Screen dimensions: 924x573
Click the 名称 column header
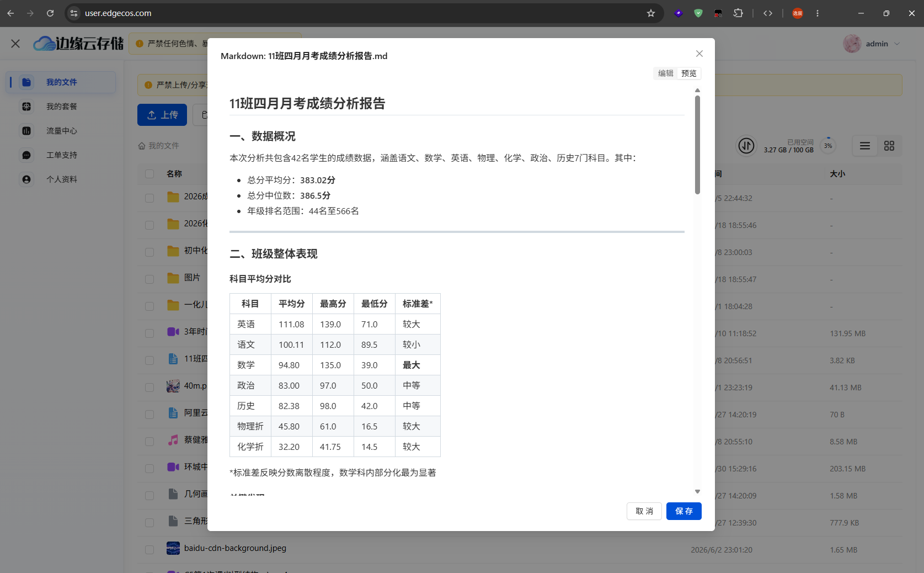174,174
